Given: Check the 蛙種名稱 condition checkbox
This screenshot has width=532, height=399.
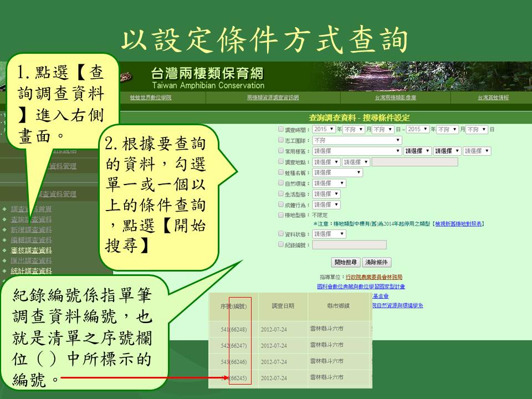Looking at the screenshot, I should pos(280,172).
